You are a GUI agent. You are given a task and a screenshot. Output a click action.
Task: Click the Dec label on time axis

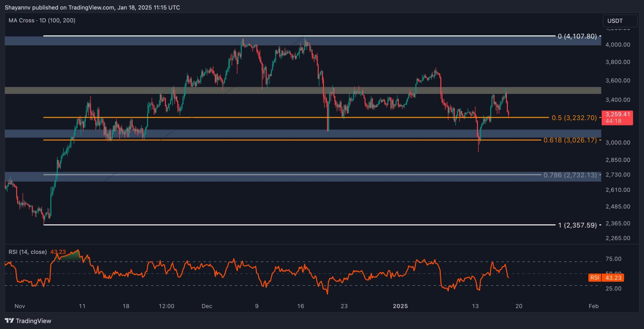(207, 306)
